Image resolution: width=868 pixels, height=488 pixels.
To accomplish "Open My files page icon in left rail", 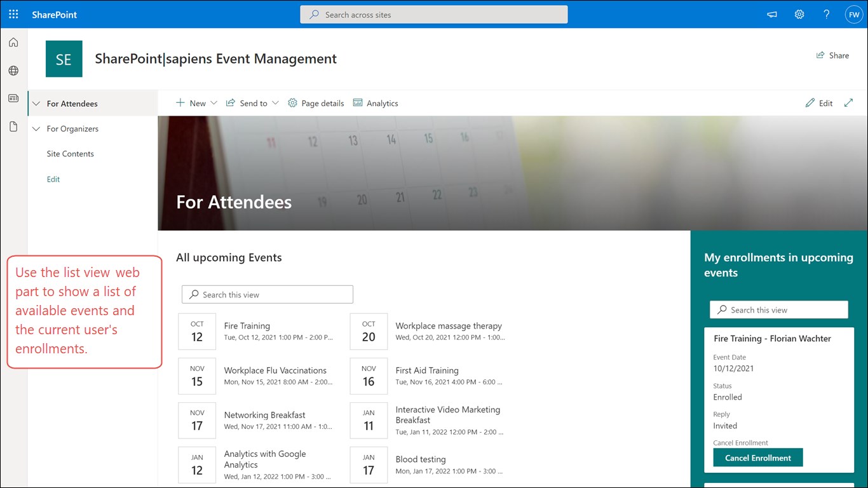I will (x=13, y=126).
